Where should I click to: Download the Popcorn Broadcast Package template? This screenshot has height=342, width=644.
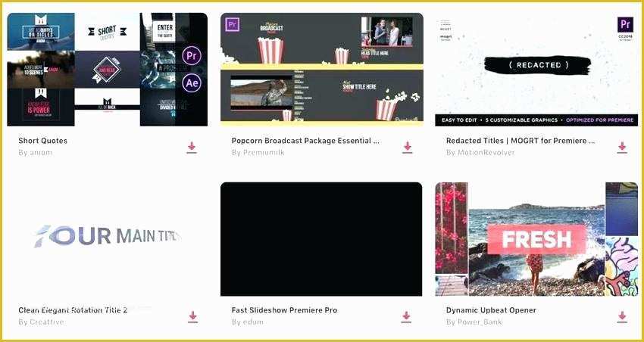coord(407,148)
